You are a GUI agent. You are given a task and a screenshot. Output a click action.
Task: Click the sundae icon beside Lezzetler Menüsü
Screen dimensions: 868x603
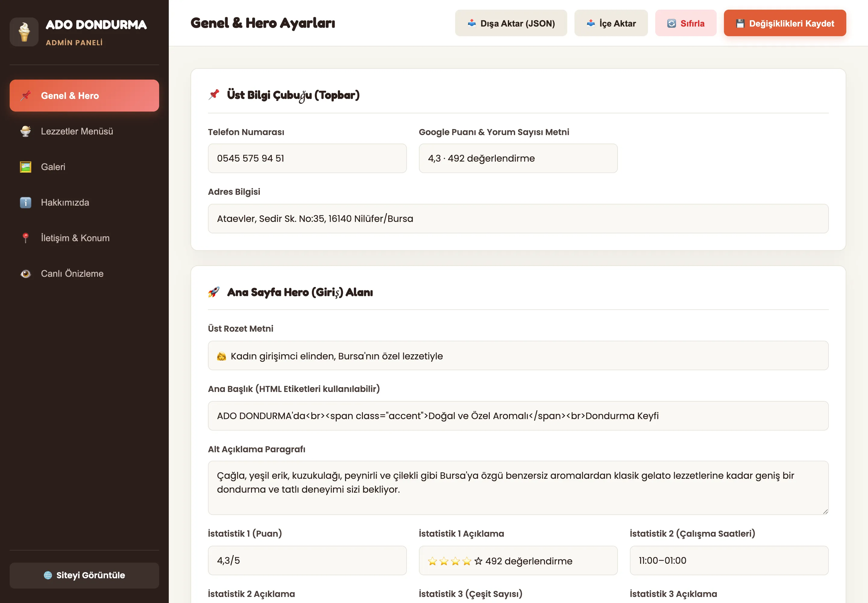[x=26, y=131]
